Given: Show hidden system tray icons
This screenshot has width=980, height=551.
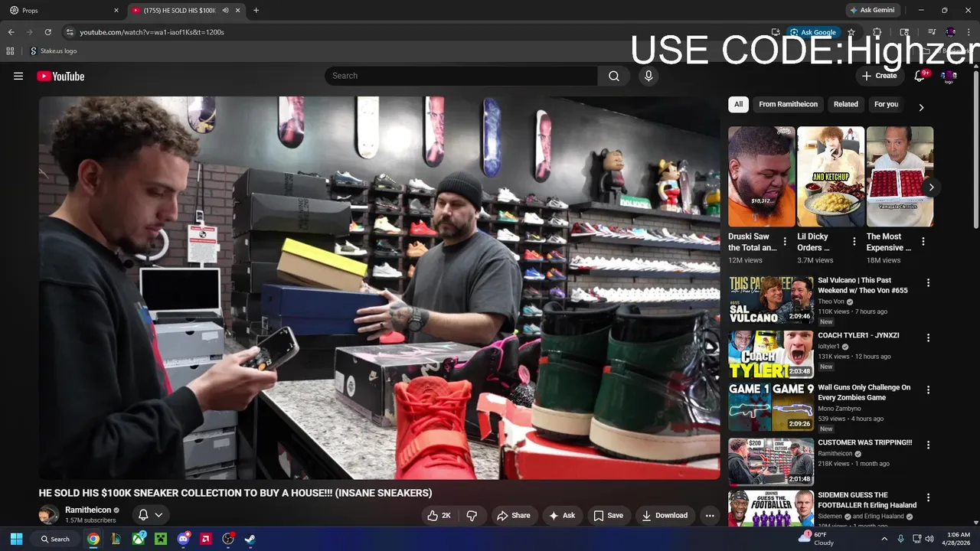Looking at the screenshot, I should tap(884, 539).
